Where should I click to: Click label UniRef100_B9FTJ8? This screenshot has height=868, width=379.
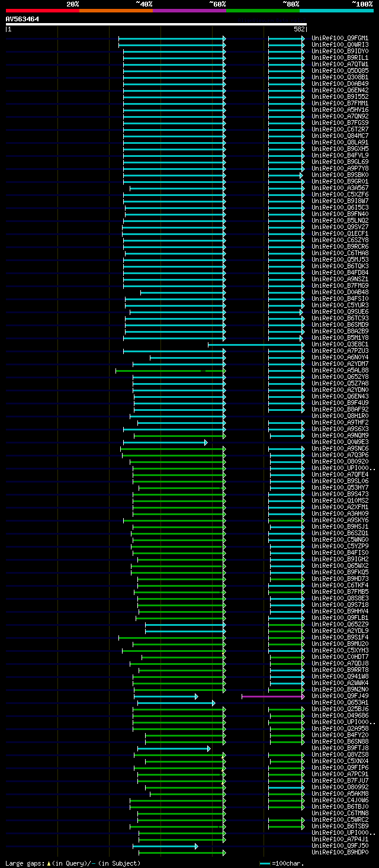(x=340, y=748)
